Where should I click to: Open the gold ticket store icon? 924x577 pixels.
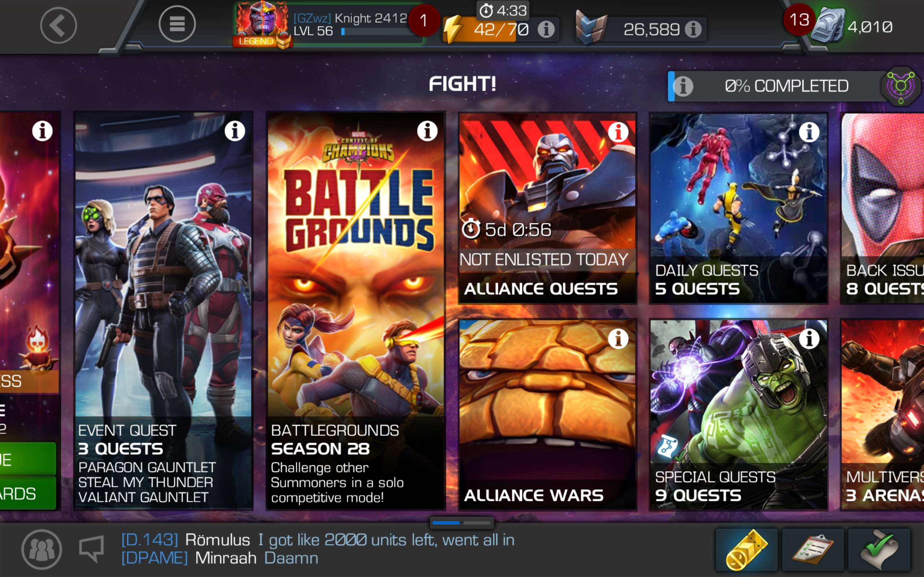(746, 550)
